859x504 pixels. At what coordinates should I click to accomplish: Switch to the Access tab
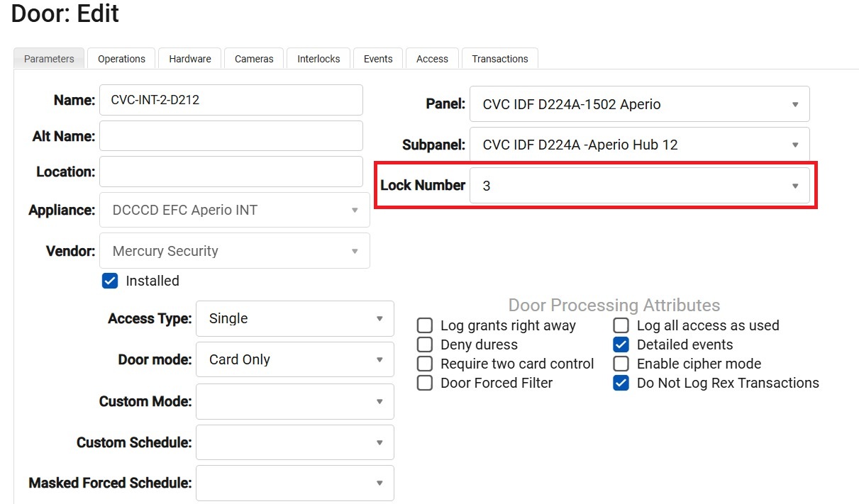(431, 58)
